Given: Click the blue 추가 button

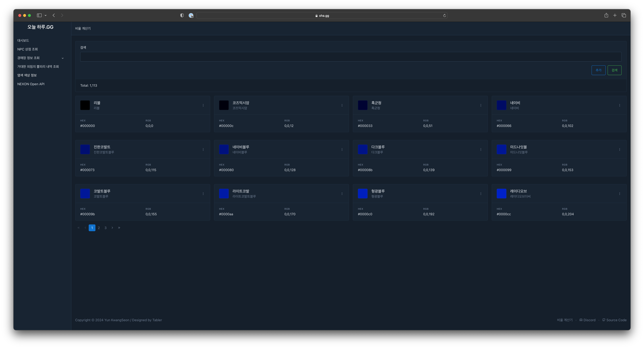Looking at the screenshot, I should 598,70.
